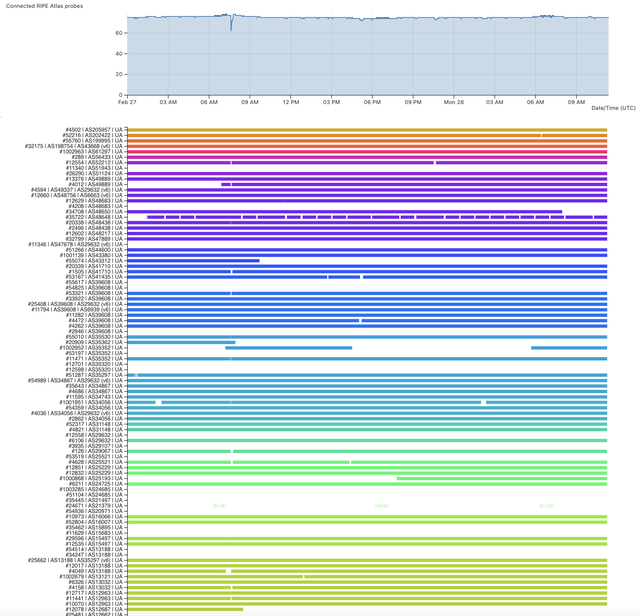Click the '09 PM' tick on time axis
Viewport: 640px width, 616px height.
coord(413,102)
